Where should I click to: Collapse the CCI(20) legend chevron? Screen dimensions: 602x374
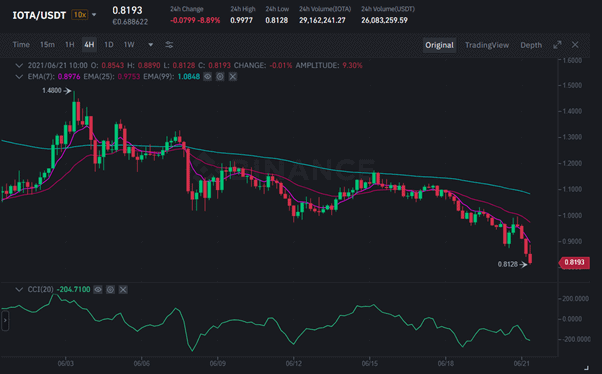[19, 290]
